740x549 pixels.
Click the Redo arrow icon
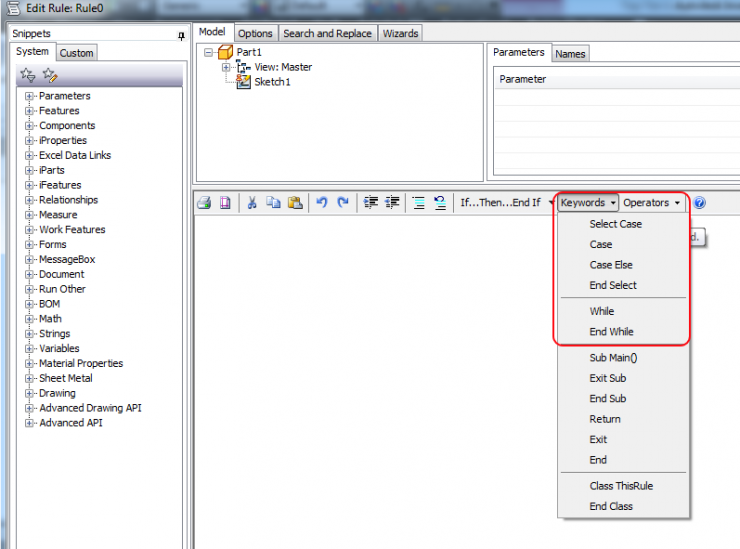pyautogui.click(x=343, y=203)
